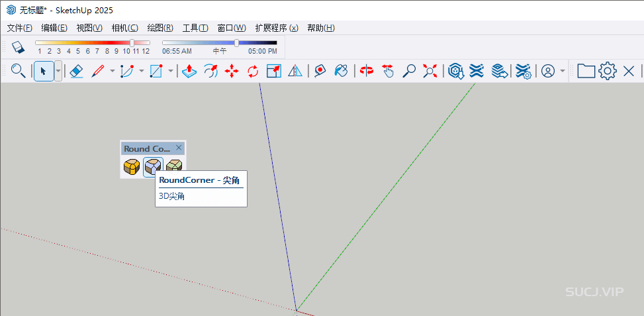Expand the Rectangle tool dropdown arrow
Viewport: 644px width, 316px height.
pyautogui.click(x=171, y=71)
